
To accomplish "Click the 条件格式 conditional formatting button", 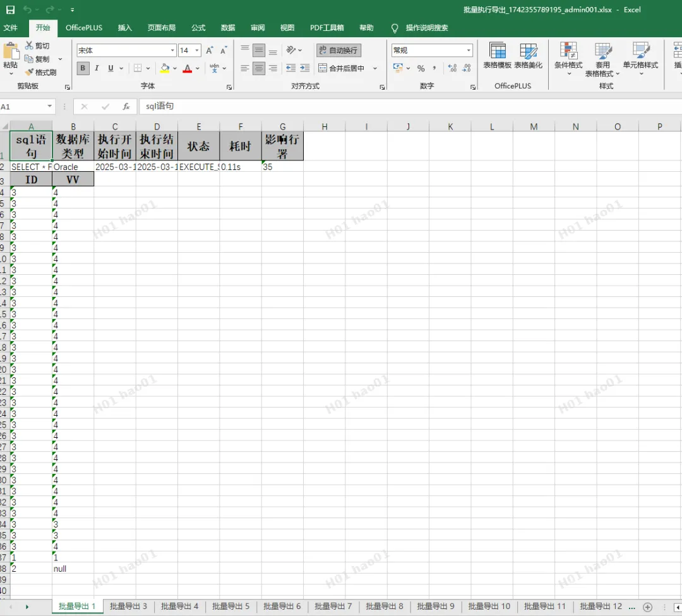I will [568, 56].
